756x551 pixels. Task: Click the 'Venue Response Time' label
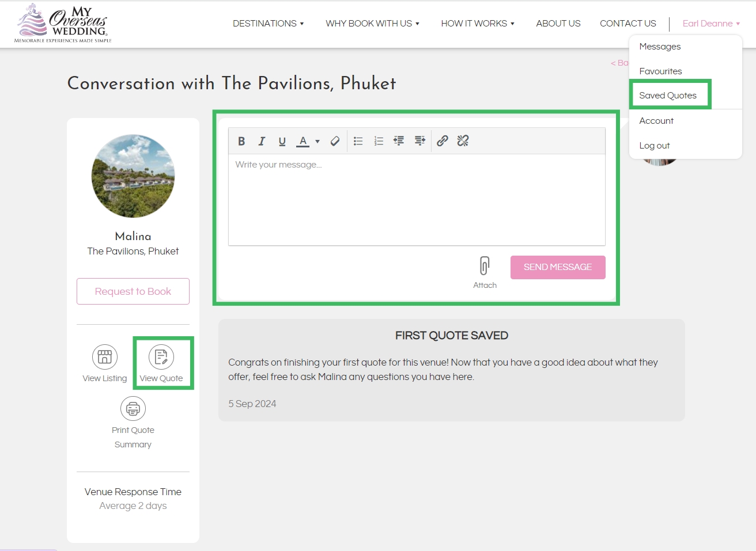pos(133,492)
